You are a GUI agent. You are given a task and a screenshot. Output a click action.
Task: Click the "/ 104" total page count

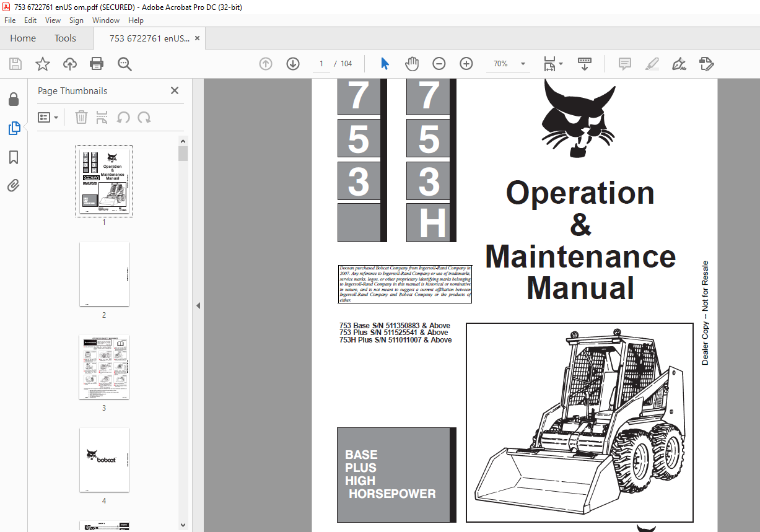343,64
